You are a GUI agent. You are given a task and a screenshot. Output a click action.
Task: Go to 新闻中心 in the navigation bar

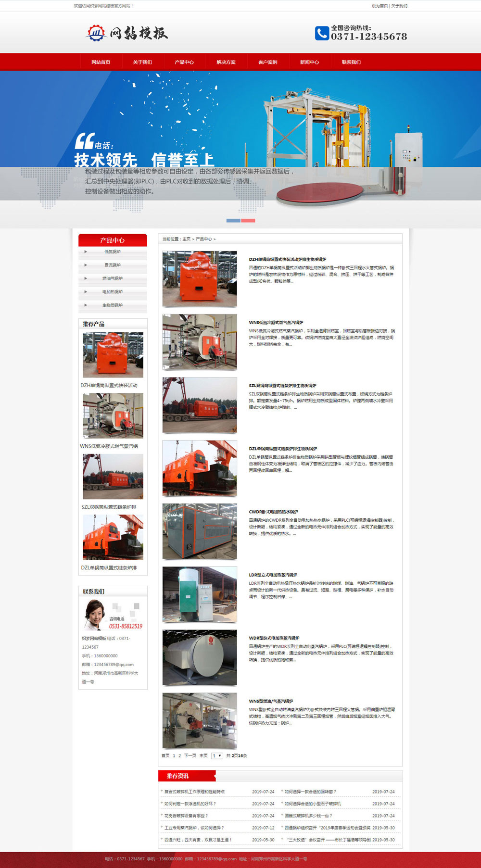[x=309, y=62]
